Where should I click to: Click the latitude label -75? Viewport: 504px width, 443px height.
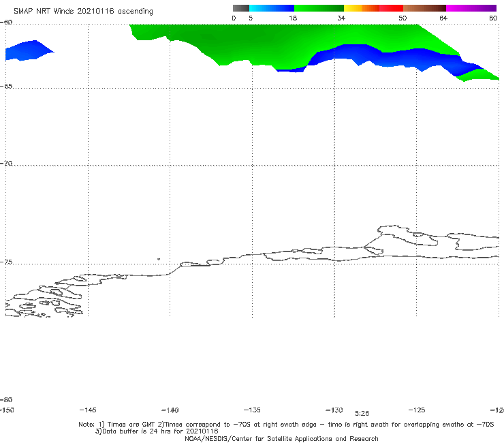coord(6,262)
